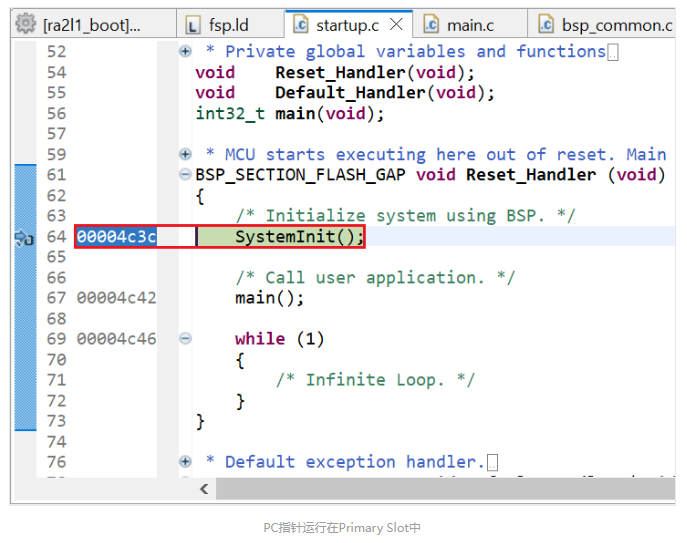The image size is (687, 543).
Task: Click the C file icon on startup.c tab
Action: pos(301,24)
